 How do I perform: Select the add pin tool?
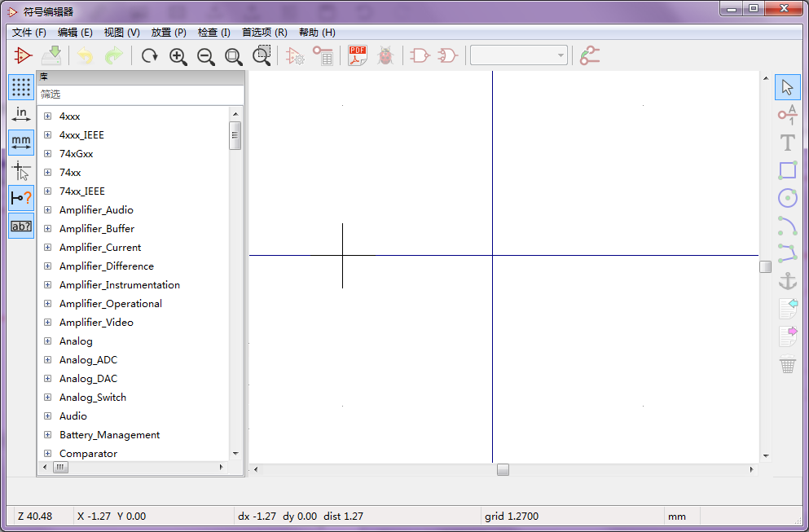[x=787, y=115]
